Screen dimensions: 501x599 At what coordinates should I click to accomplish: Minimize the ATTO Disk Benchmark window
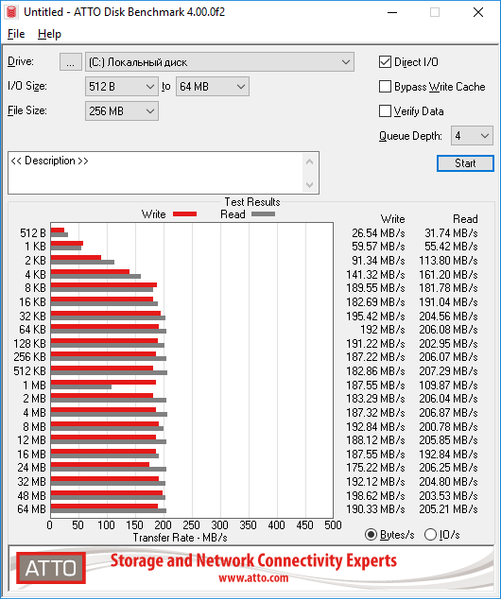[x=392, y=12]
